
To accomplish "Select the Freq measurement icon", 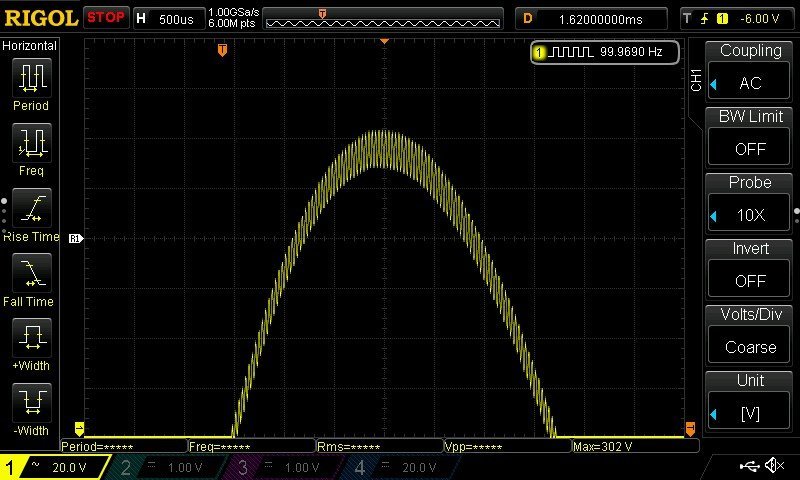I will coord(31,143).
